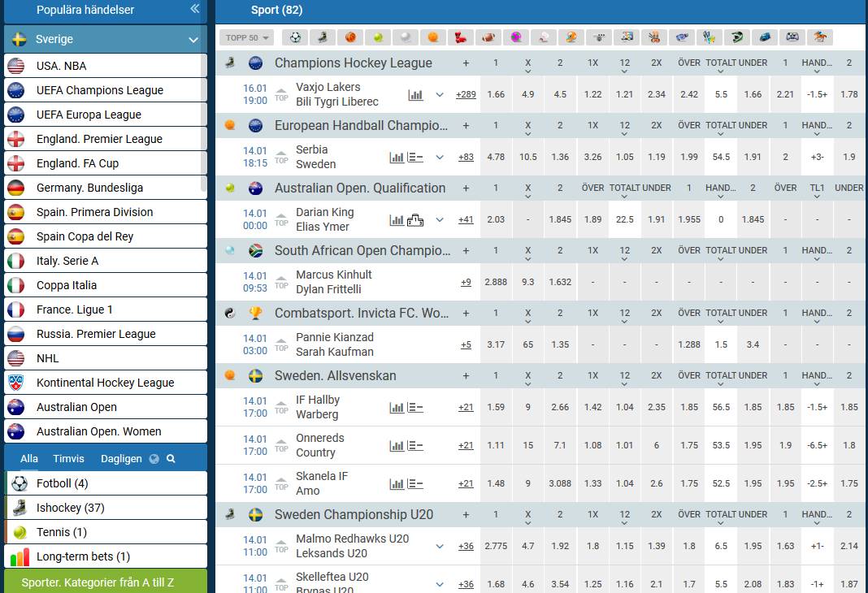Open statistics chart for Darian King match
This screenshot has width=868, height=593.
[x=397, y=220]
